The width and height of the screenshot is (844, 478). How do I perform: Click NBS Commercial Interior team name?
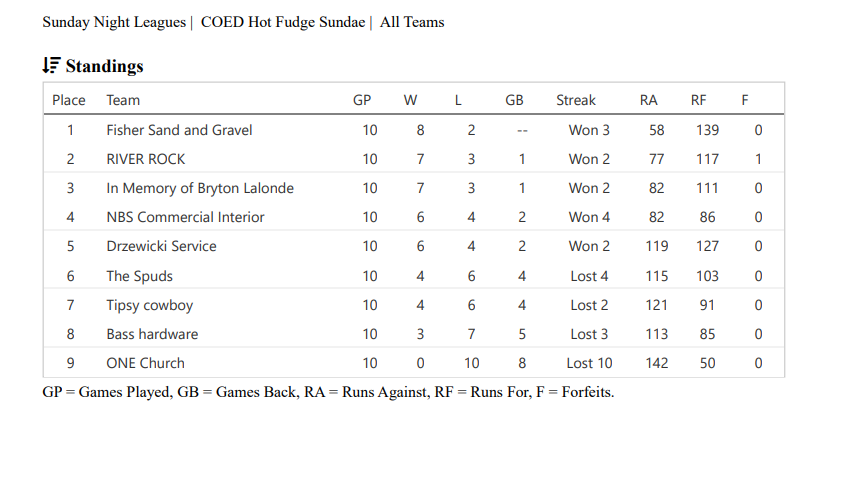pyautogui.click(x=185, y=217)
